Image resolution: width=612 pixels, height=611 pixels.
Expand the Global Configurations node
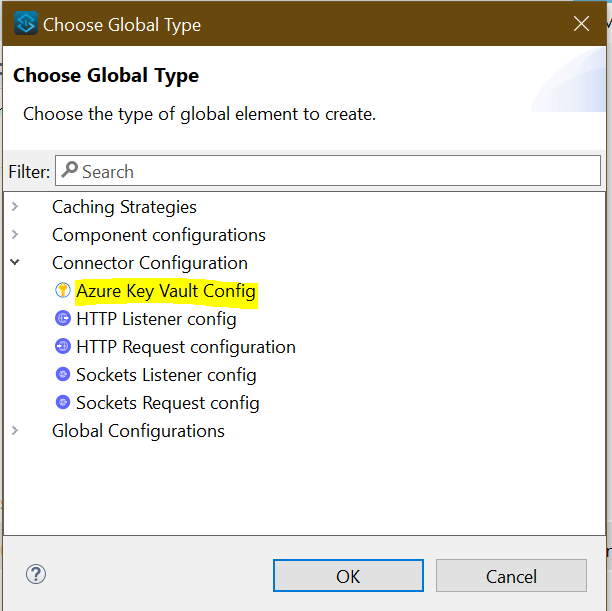click(15, 431)
